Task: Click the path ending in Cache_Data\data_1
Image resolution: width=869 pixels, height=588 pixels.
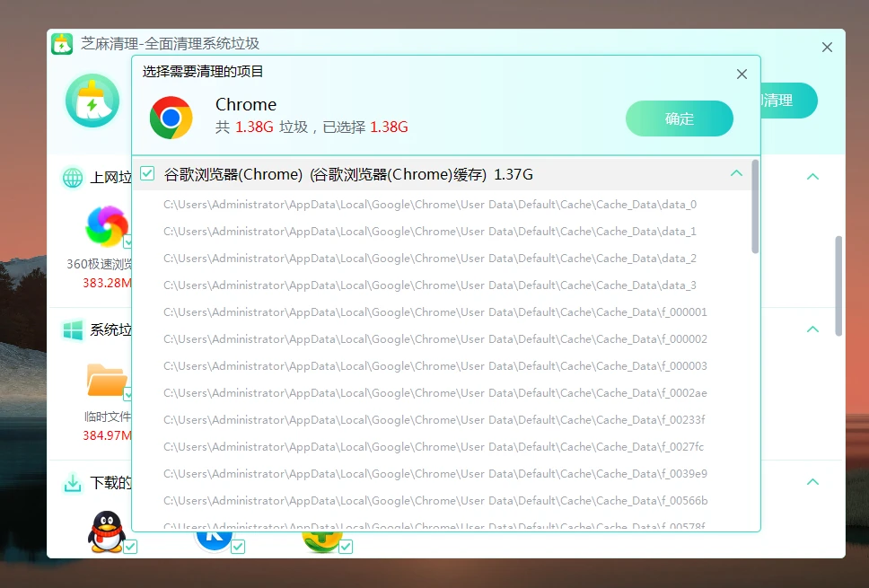Action: coord(430,232)
